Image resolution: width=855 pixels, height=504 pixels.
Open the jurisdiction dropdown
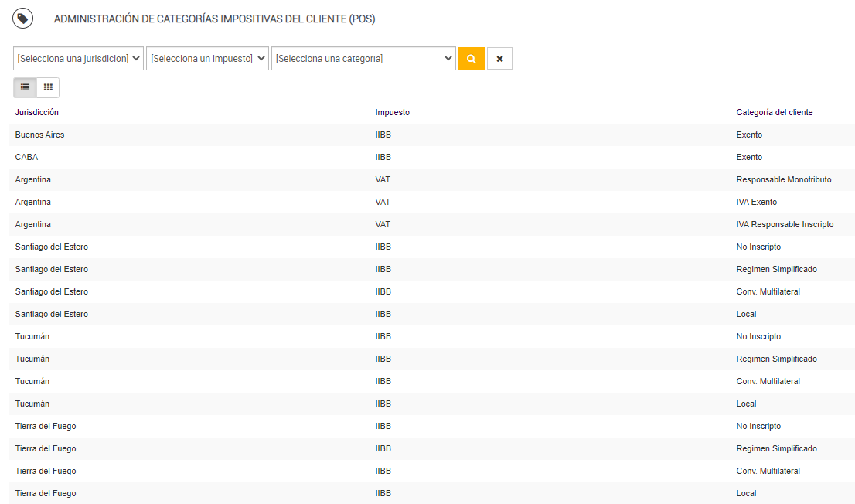point(79,59)
